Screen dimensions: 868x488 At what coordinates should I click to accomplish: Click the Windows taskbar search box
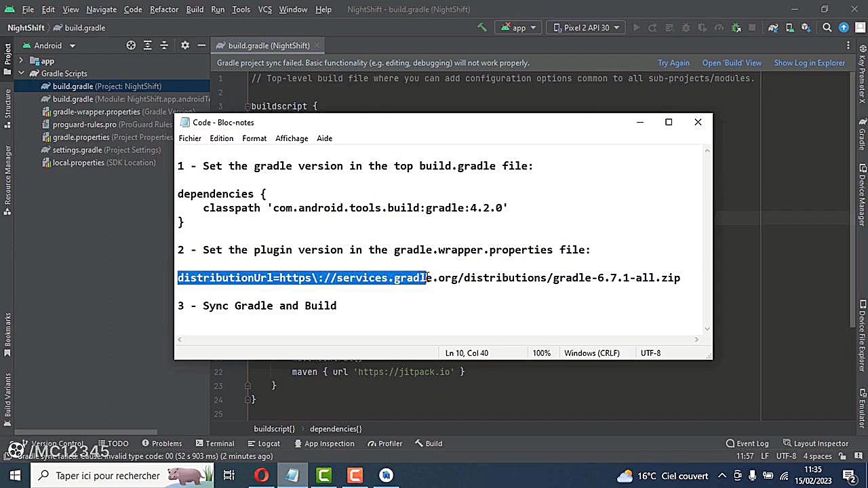122,475
